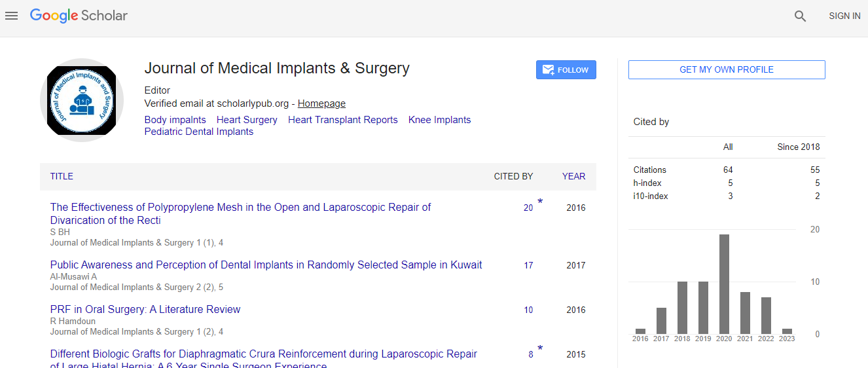Open Public Awareness of Dental Implants article
Viewport: 868px width, 368px height.
266,265
